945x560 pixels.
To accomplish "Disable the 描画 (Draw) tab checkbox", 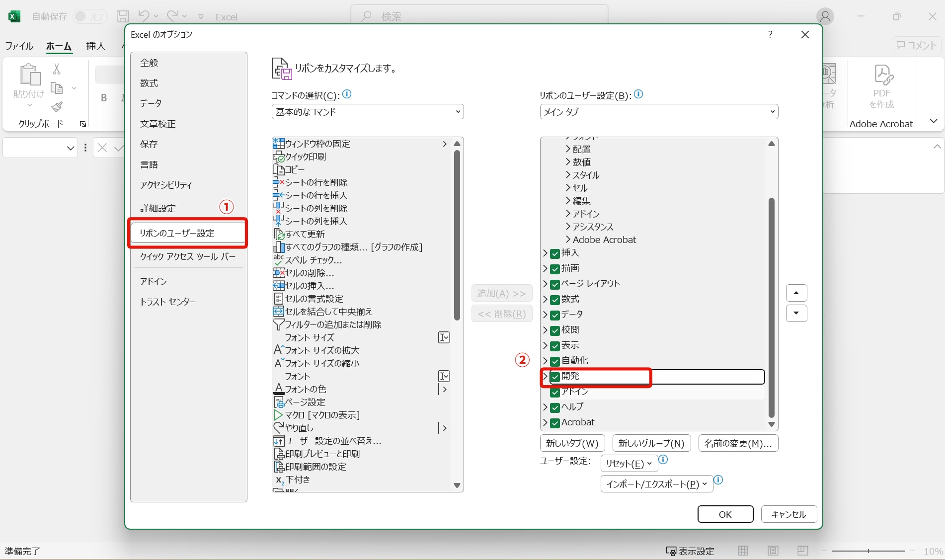I will (x=555, y=269).
